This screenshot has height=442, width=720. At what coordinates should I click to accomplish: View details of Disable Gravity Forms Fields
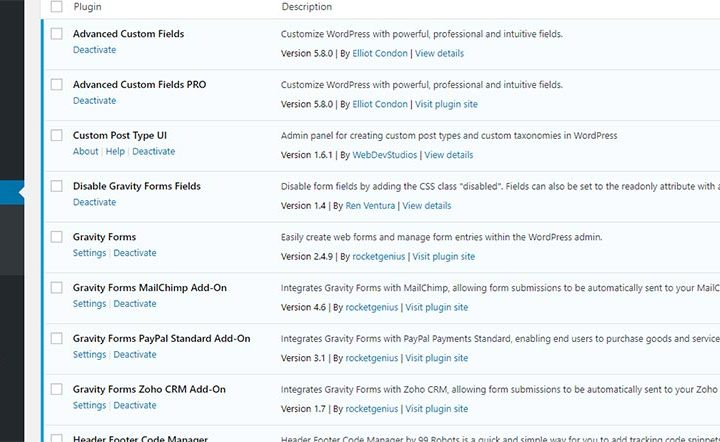pos(427,206)
